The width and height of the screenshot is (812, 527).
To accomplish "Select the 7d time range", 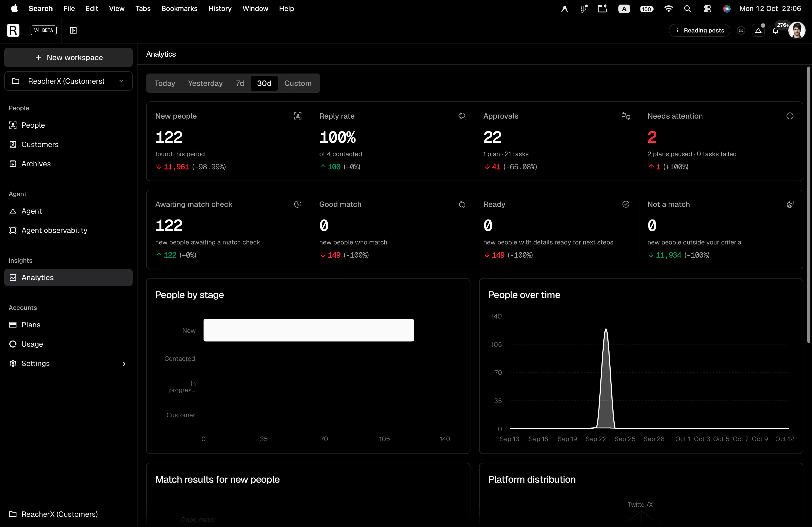I will pos(240,83).
